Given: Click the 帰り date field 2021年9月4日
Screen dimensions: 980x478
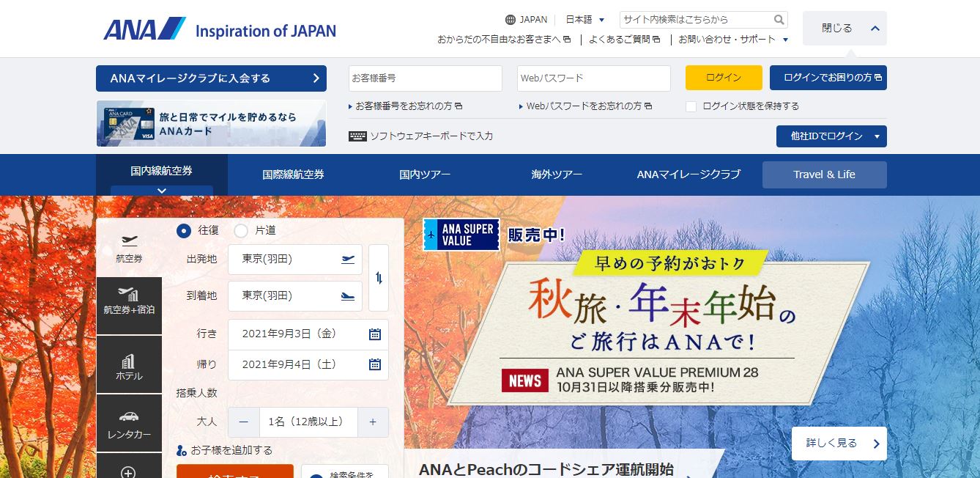Looking at the screenshot, I should [x=308, y=364].
